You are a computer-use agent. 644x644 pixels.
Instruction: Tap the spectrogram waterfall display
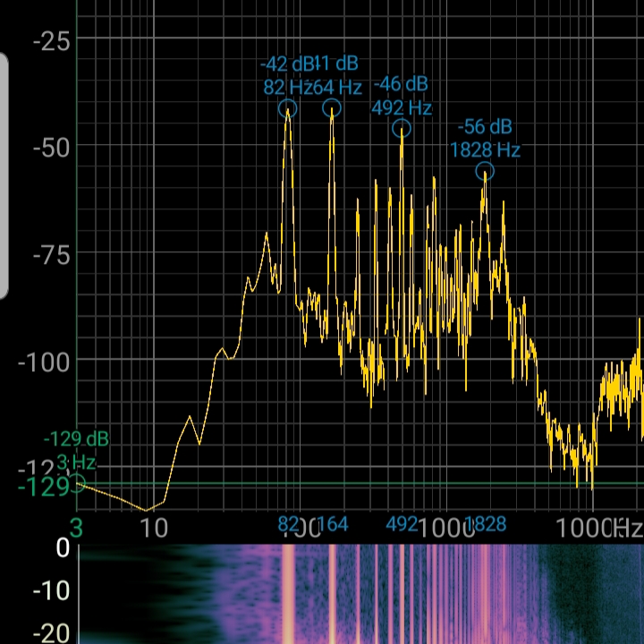[358, 594]
